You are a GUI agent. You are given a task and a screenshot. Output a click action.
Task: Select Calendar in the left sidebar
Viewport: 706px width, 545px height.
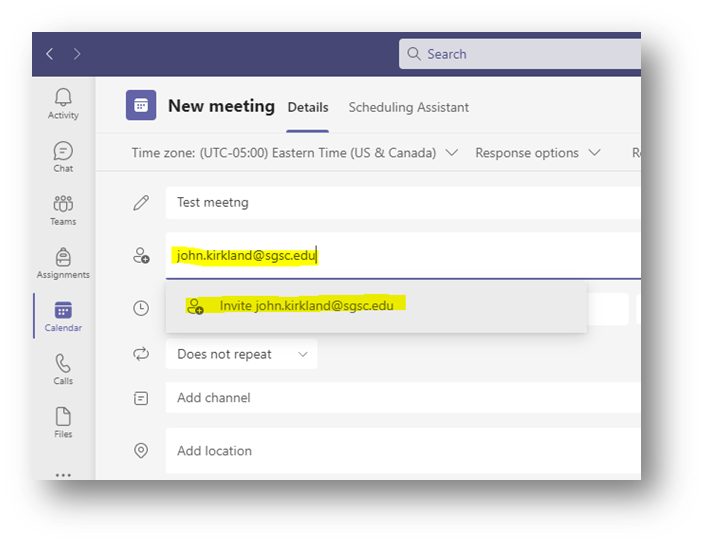(63, 316)
